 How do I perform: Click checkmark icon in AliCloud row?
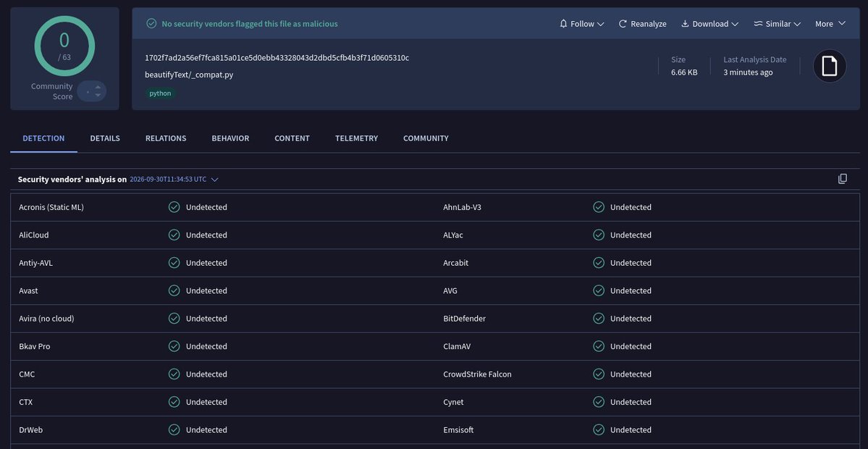[174, 235]
